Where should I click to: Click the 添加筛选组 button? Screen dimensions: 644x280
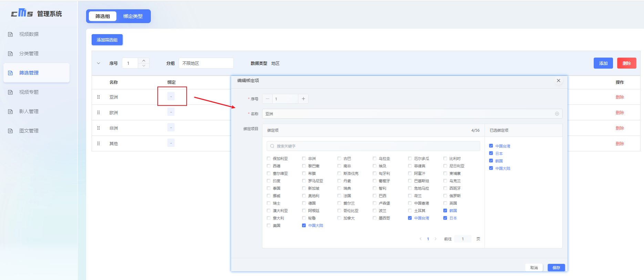click(x=107, y=40)
